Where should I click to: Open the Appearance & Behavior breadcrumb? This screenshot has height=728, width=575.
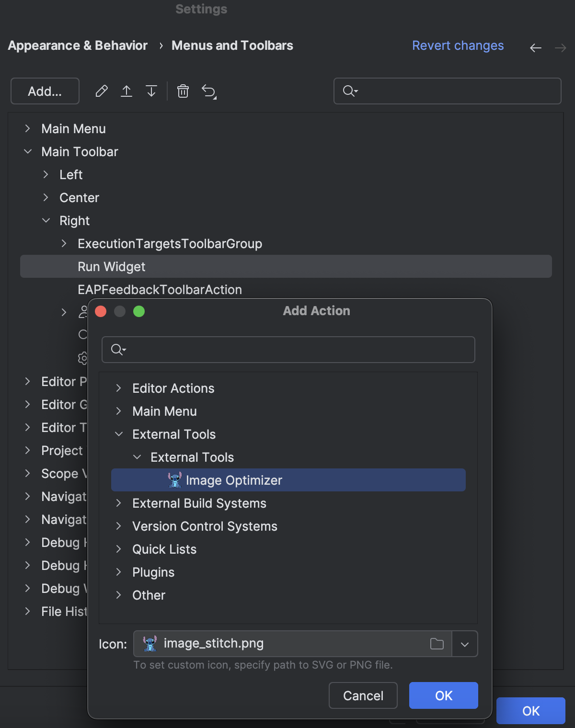pos(77,45)
